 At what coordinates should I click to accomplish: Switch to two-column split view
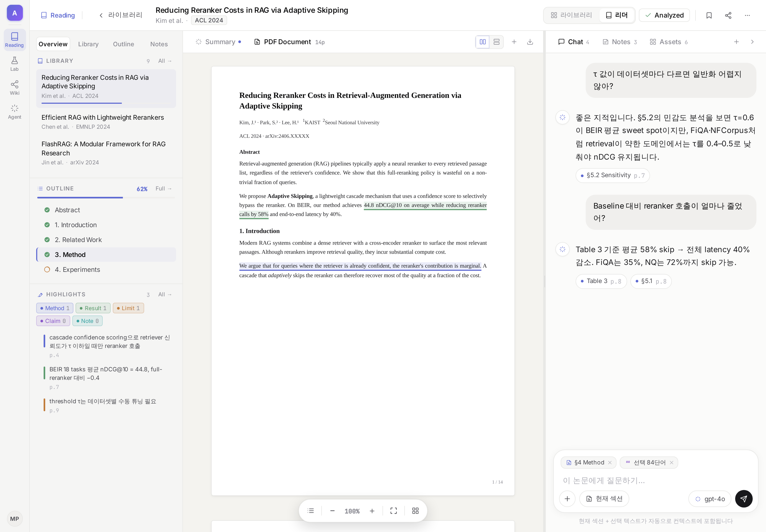482,42
